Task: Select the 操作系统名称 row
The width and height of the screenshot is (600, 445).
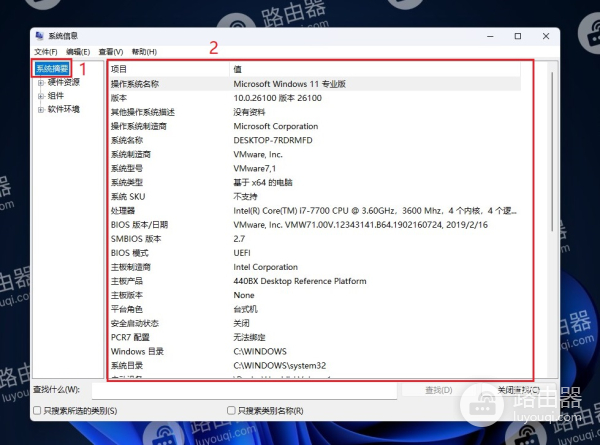Action: click(x=315, y=84)
